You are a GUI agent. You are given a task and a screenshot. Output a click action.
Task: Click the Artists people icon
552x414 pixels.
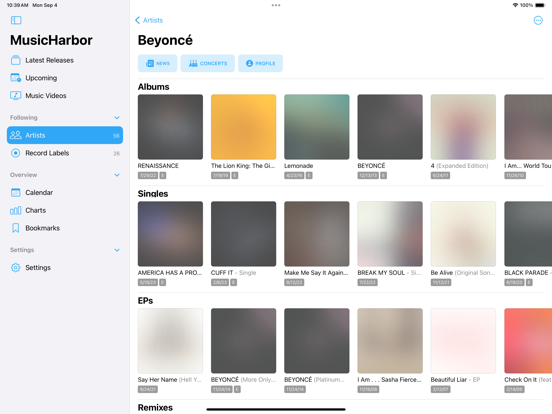pyautogui.click(x=15, y=135)
